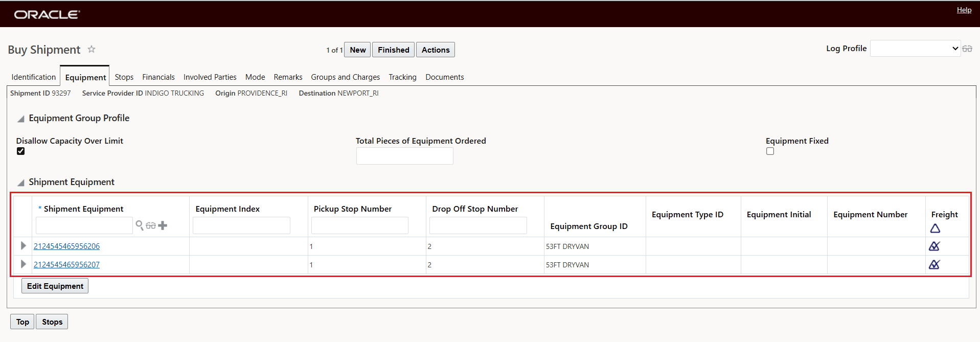Screen dimensions: 980x342
Task: Click the freight icon for row 2124545465956206
Action: click(x=935, y=246)
